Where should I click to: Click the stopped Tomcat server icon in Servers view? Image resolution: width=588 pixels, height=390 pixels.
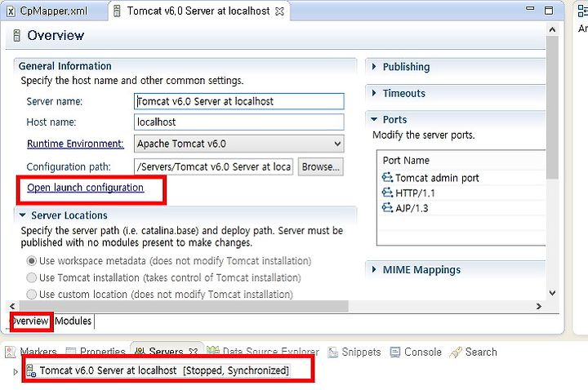point(31,370)
